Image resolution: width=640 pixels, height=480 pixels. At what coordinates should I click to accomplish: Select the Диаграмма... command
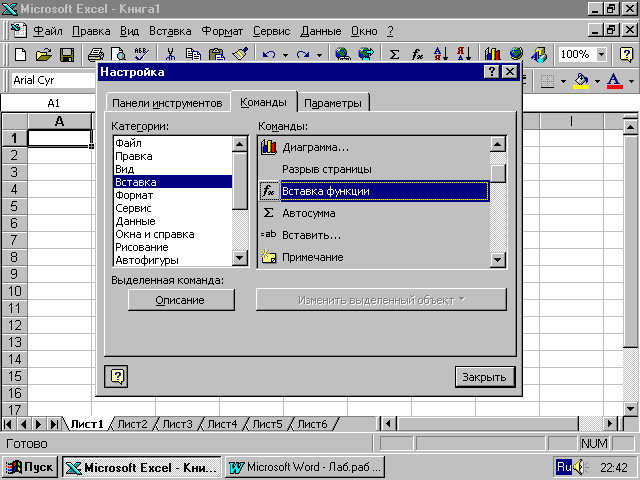click(x=374, y=147)
